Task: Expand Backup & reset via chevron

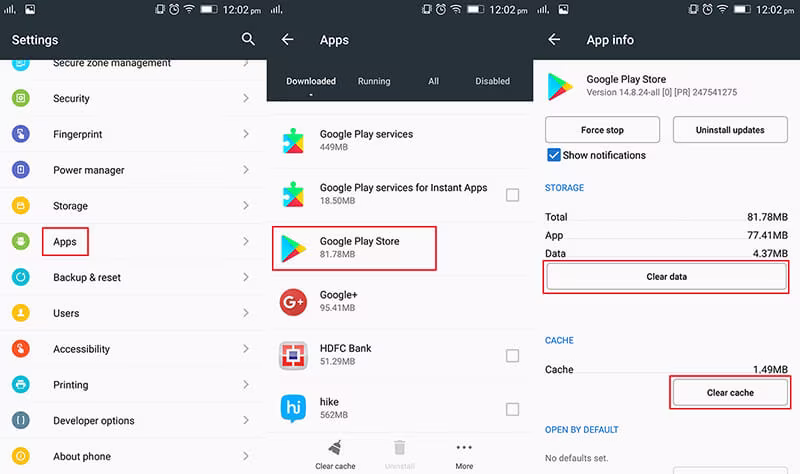Action: click(246, 277)
